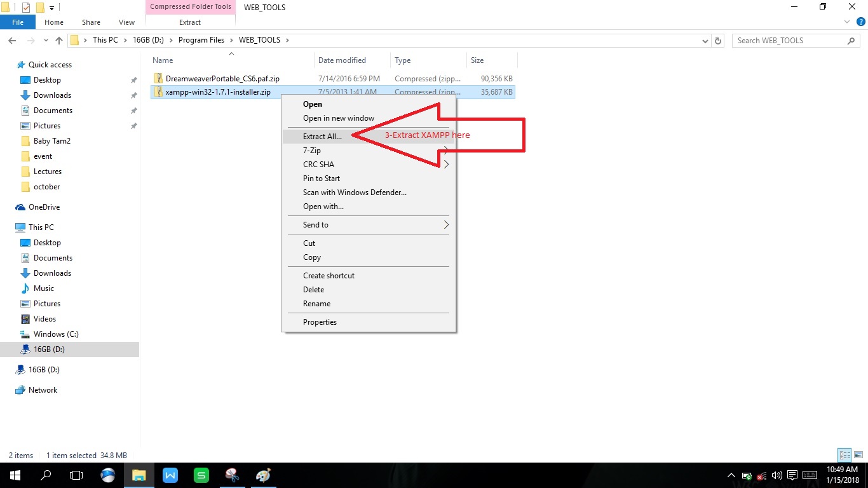Click Extract All in the context menu
Screen dimensions: 868x488
[x=322, y=136]
